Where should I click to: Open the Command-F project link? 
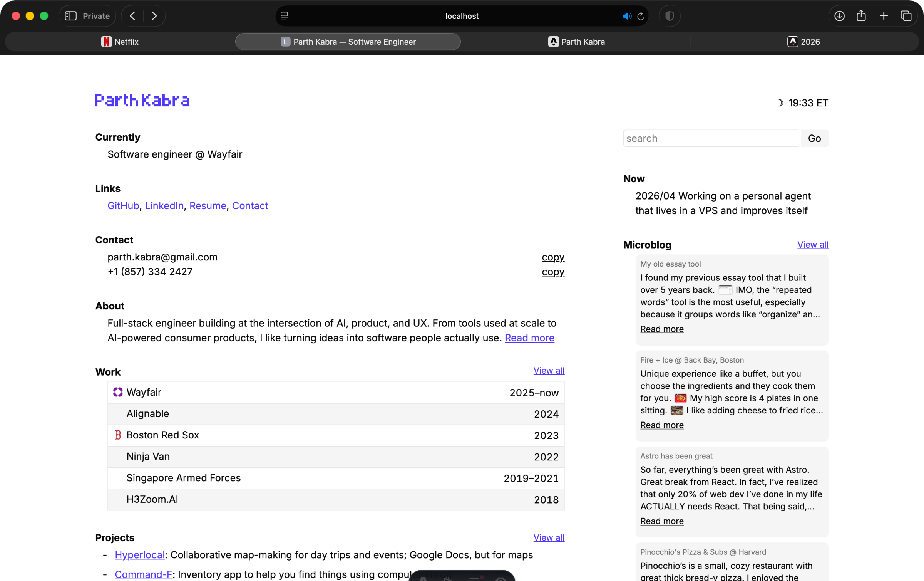[144, 574]
